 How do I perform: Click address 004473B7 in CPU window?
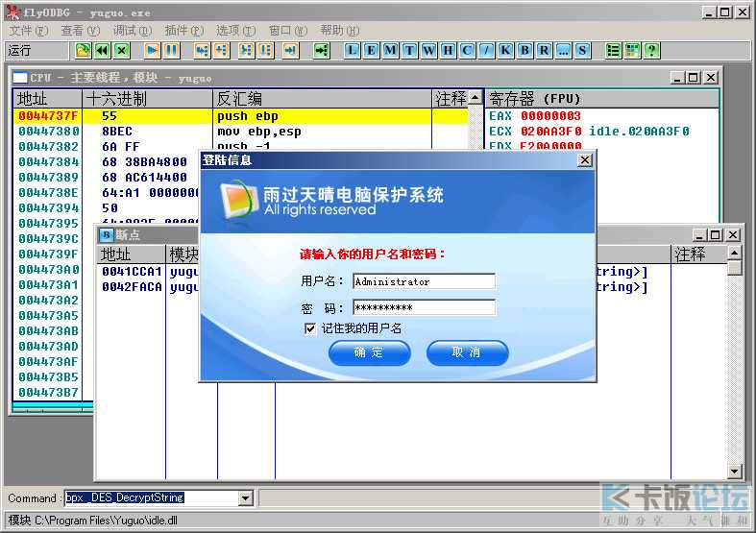coord(48,393)
